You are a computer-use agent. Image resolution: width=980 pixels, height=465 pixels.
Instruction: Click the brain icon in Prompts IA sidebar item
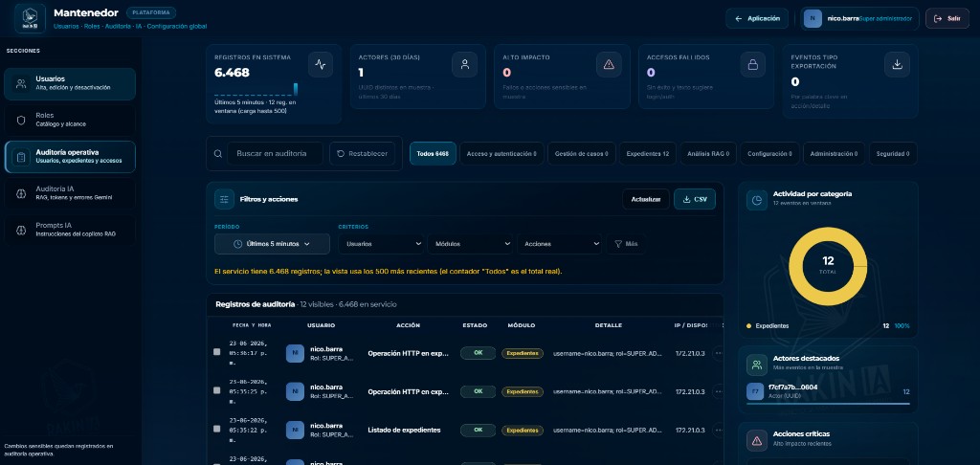pos(21,230)
